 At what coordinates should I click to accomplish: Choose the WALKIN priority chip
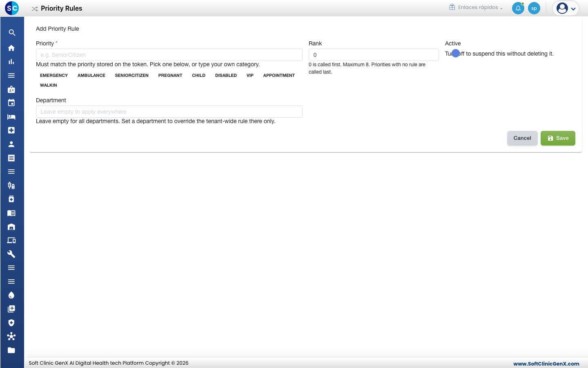[49, 85]
